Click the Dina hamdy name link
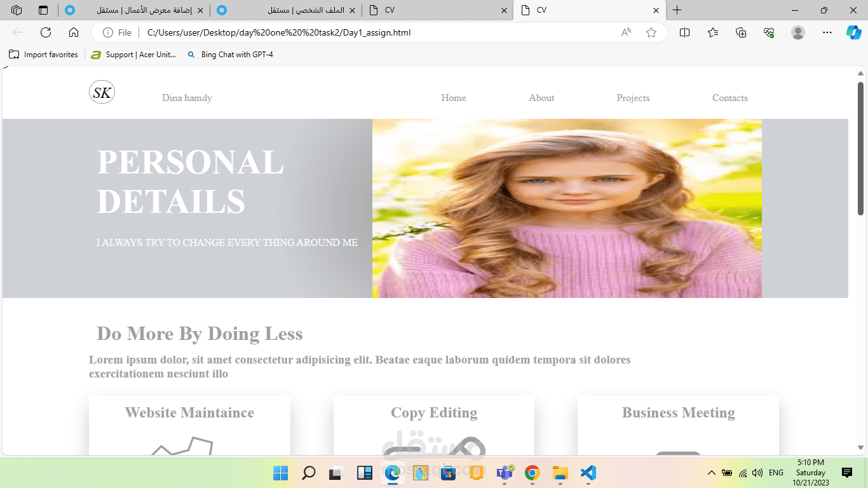This screenshot has height=488, width=868. (x=187, y=98)
